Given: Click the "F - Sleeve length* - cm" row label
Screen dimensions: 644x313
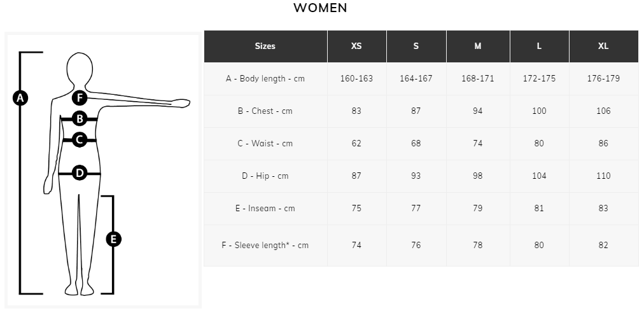Looking at the screenshot, I should [x=265, y=246].
